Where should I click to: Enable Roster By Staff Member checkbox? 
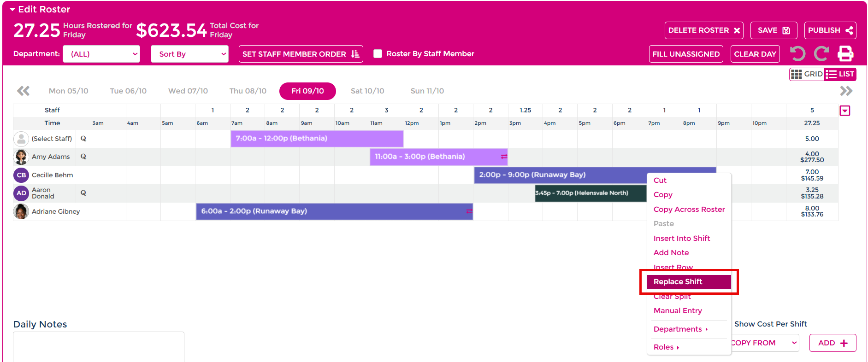pyautogui.click(x=378, y=53)
